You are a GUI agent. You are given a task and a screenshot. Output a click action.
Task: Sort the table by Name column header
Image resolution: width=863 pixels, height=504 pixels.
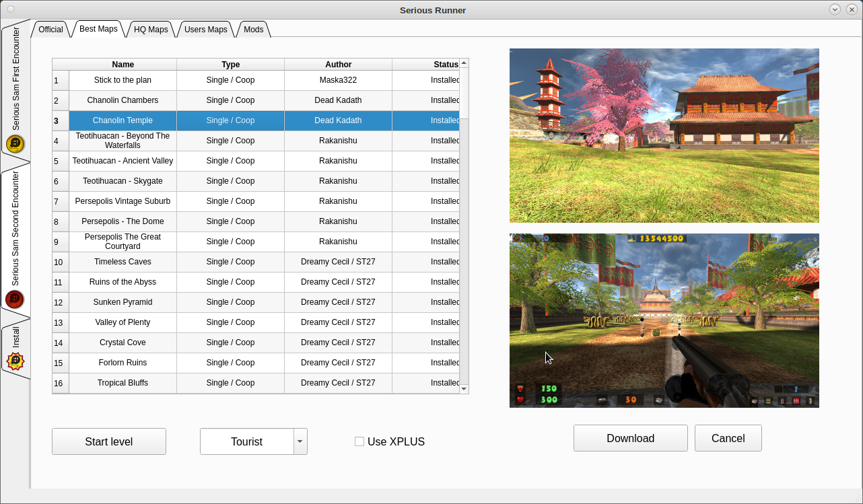point(123,65)
